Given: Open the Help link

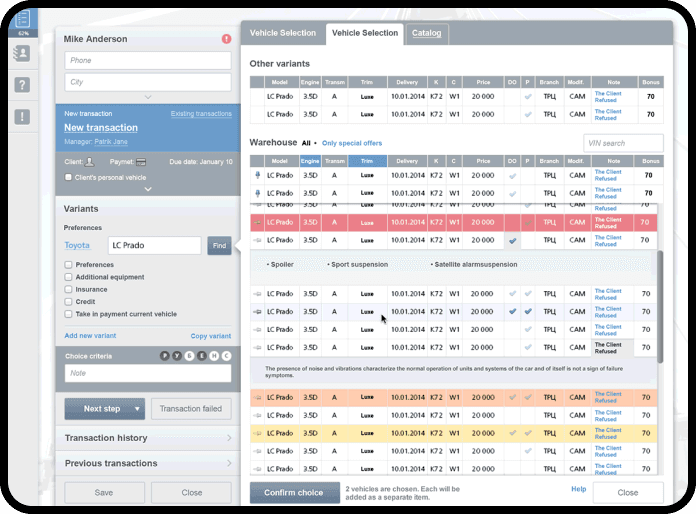Looking at the screenshot, I should coord(578,489).
